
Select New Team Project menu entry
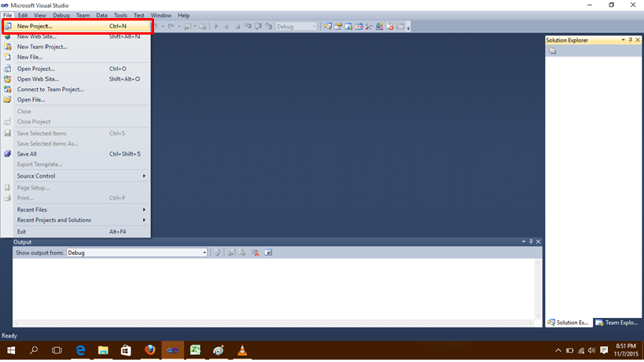(x=76, y=47)
